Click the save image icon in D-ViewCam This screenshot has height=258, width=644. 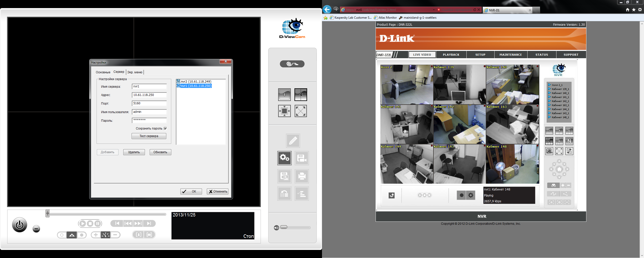(285, 176)
